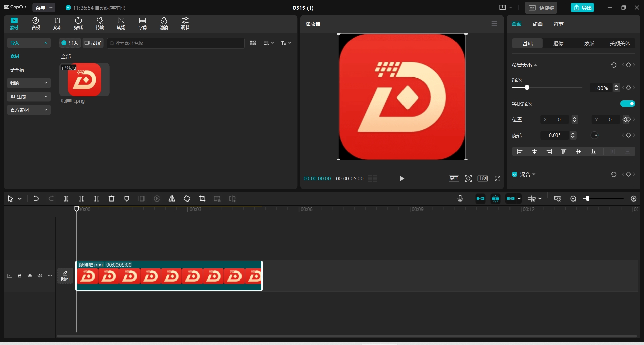Screen dimensions: 644x345
Task: Open the 快捷键 shortcuts button
Action: point(541,8)
